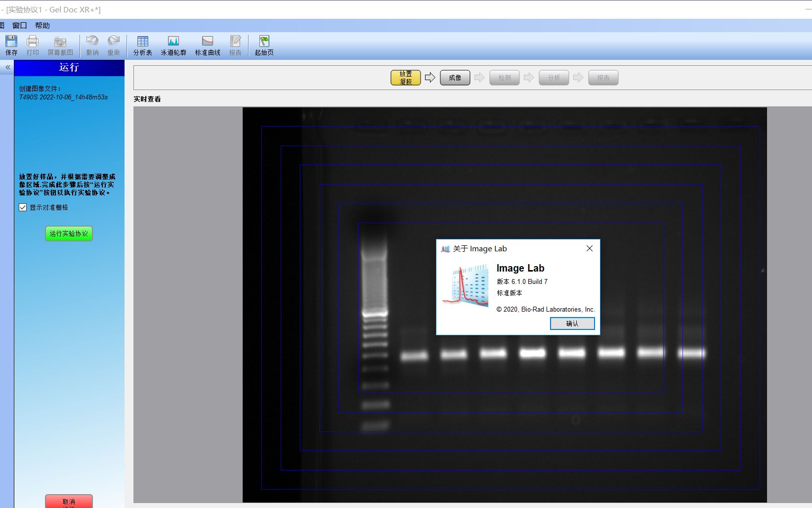Close the 关于 Image Lab dialog

tap(589, 248)
